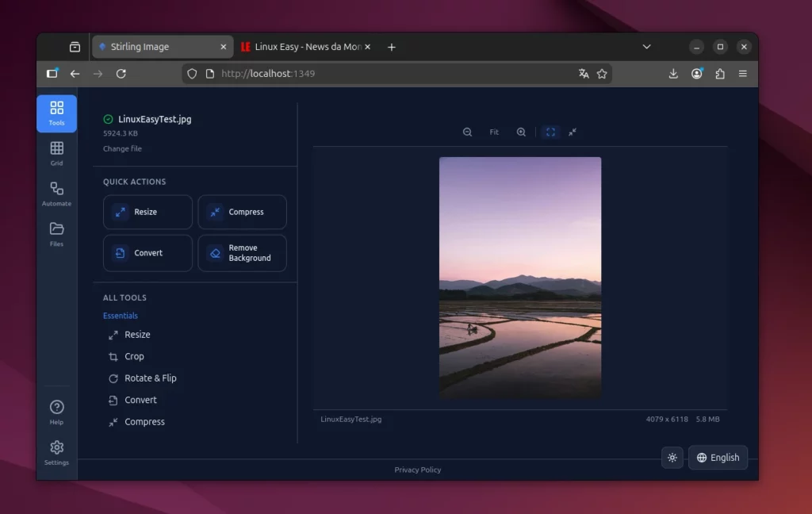This screenshot has height=514, width=812.
Task: Toggle light/dark theme with sun button
Action: [672, 458]
